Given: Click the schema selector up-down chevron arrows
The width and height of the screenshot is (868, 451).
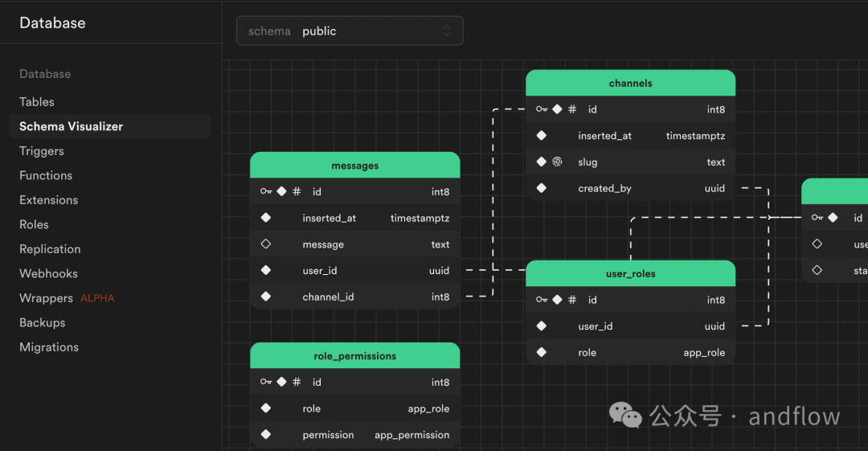Looking at the screenshot, I should [447, 31].
